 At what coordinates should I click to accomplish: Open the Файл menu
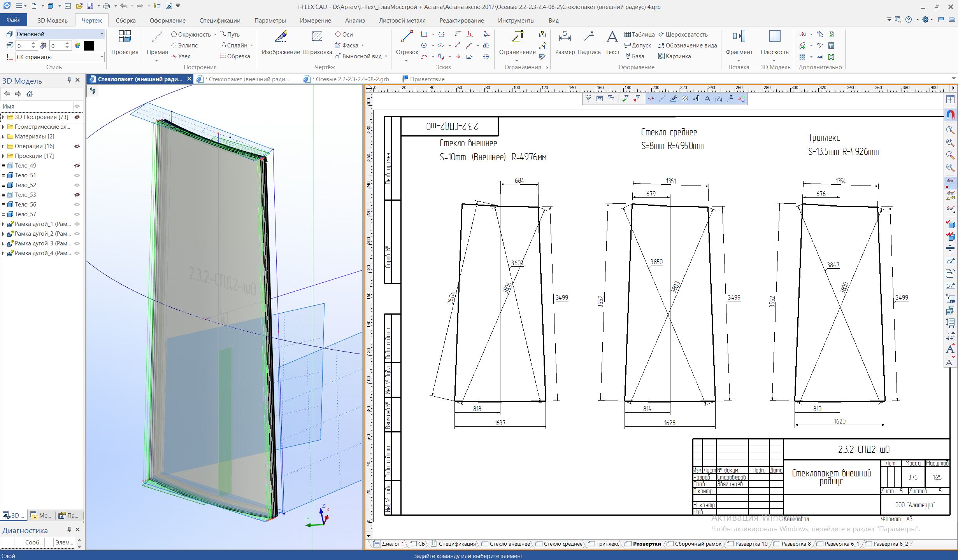click(x=14, y=20)
